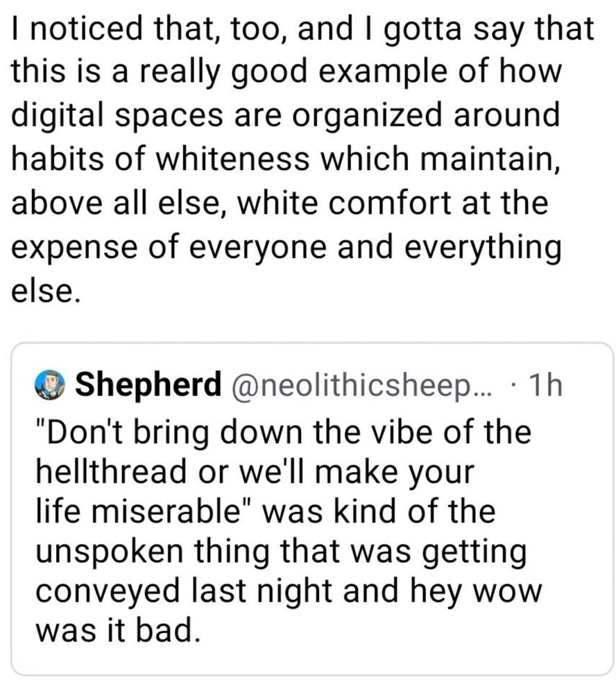Click the 1h timestamp on quoted post
This screenshot has height=694, width=616.
pyautogui.click(x=546, y=384)
